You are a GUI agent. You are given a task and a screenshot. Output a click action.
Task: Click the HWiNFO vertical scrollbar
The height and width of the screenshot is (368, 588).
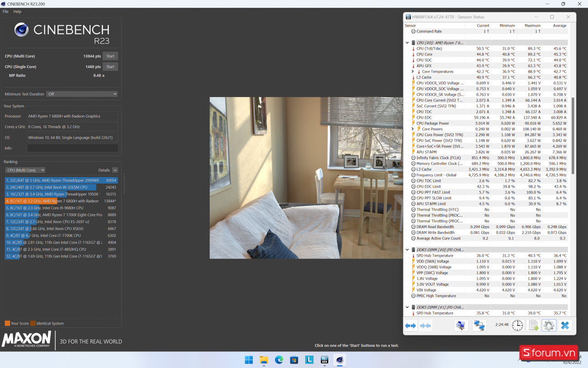[x=572, y=136]
